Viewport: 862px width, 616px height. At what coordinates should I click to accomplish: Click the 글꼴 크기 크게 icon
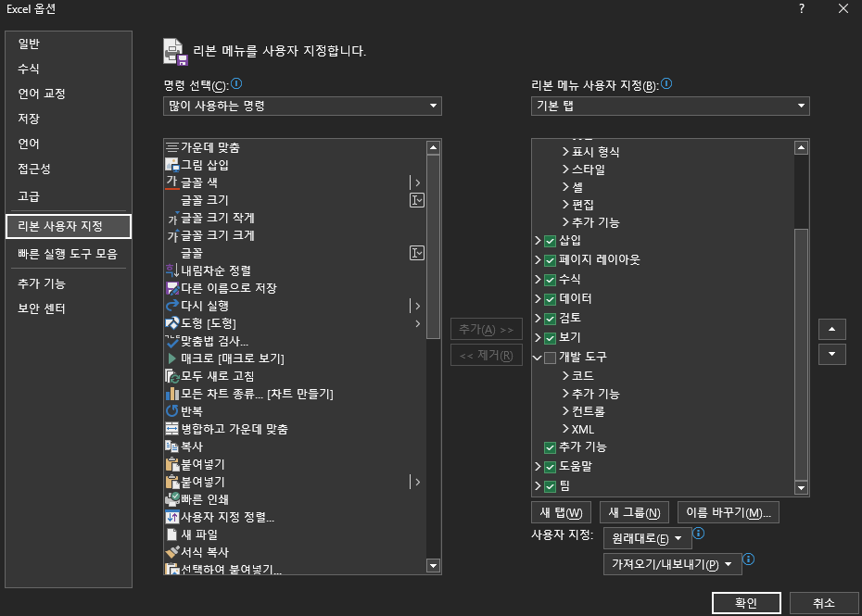[x=172, y=235]
